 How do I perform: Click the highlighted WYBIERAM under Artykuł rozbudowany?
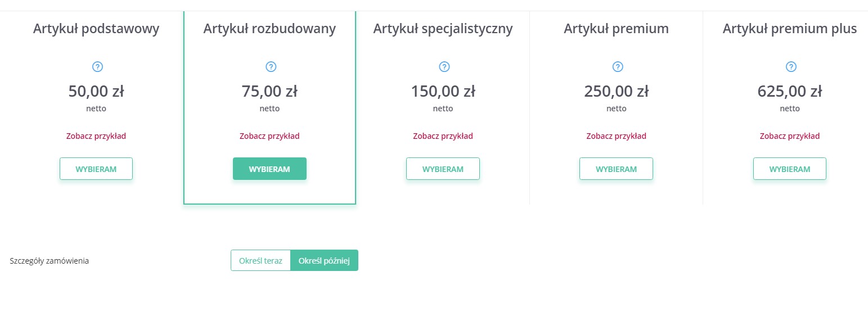[x=269, y=169]
